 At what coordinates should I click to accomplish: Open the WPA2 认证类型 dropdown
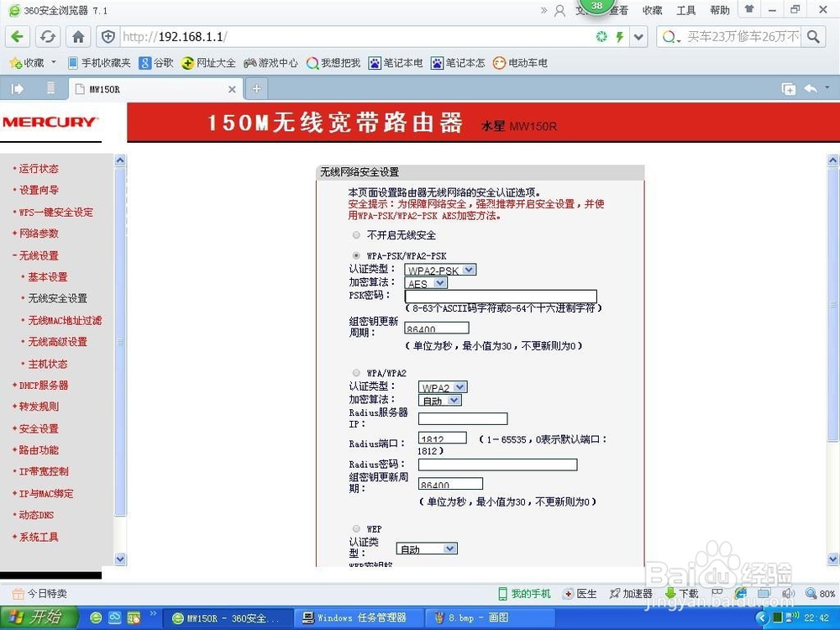(x=443, y=386)
